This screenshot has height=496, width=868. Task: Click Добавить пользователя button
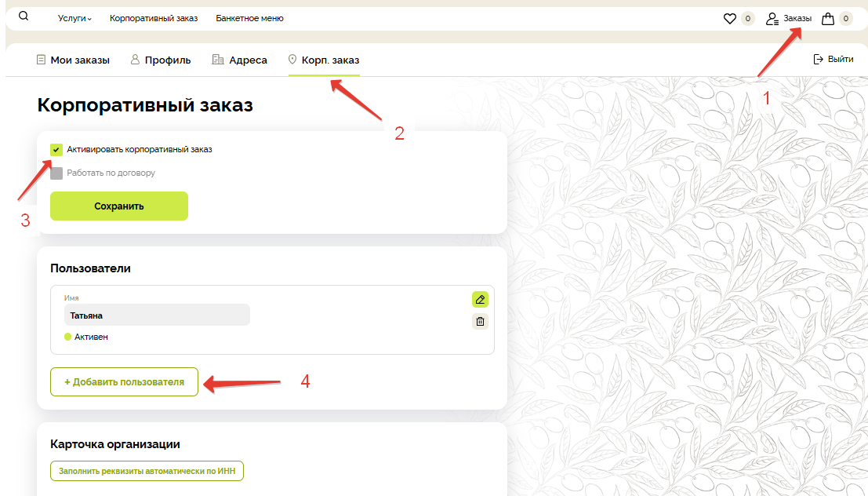pos(124,382)
